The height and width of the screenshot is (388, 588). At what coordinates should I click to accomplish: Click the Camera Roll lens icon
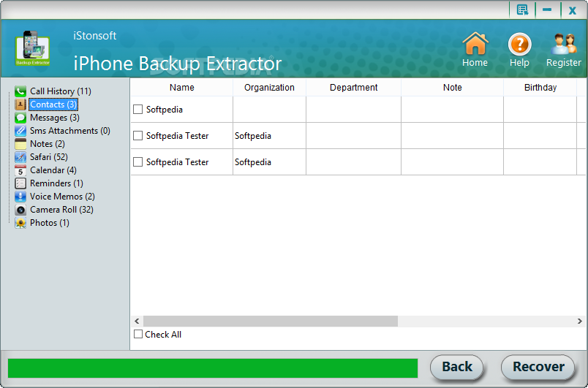20,210
